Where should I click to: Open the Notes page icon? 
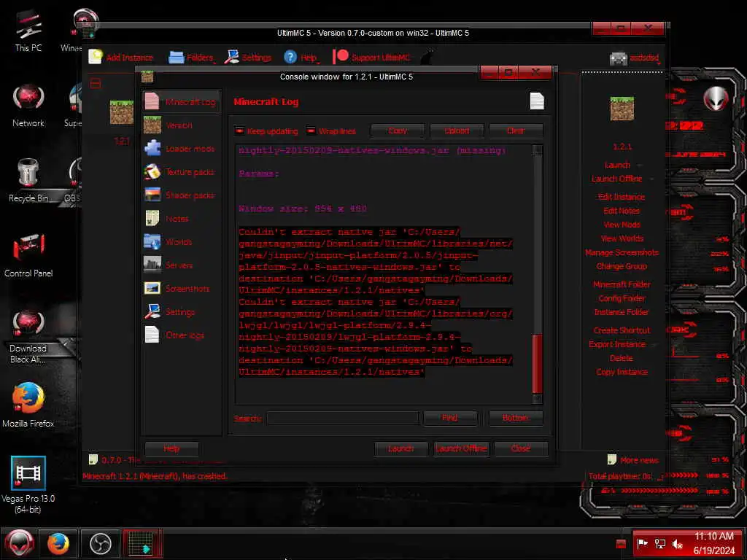pyautogui.click(x=152, y=218)
